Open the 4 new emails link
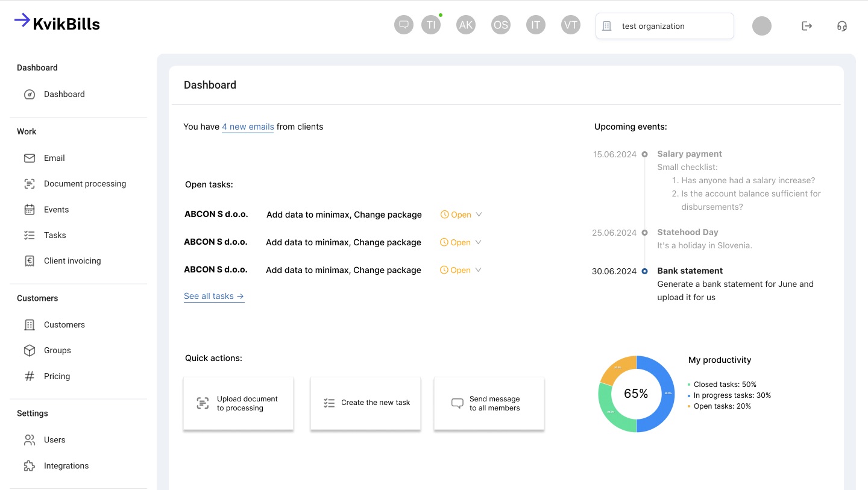 pos(248,127)
